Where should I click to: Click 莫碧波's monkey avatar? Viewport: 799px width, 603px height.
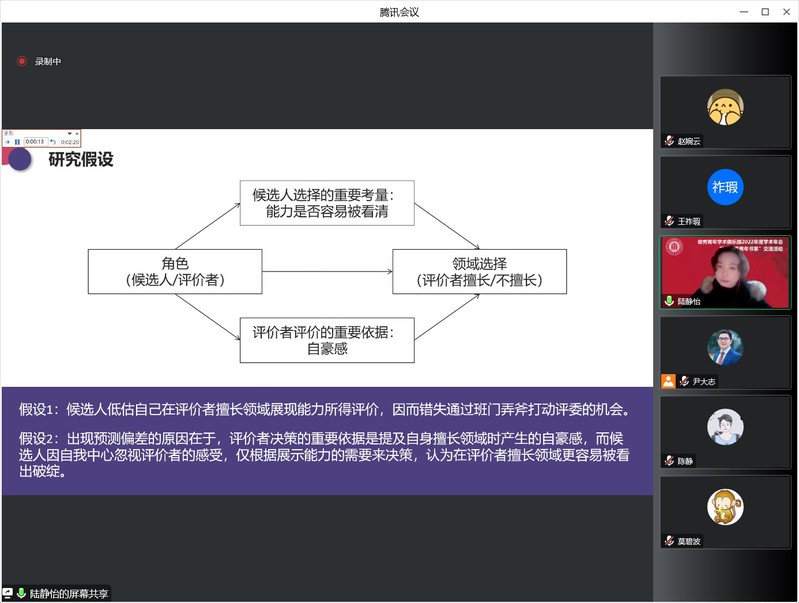point(725,507)
